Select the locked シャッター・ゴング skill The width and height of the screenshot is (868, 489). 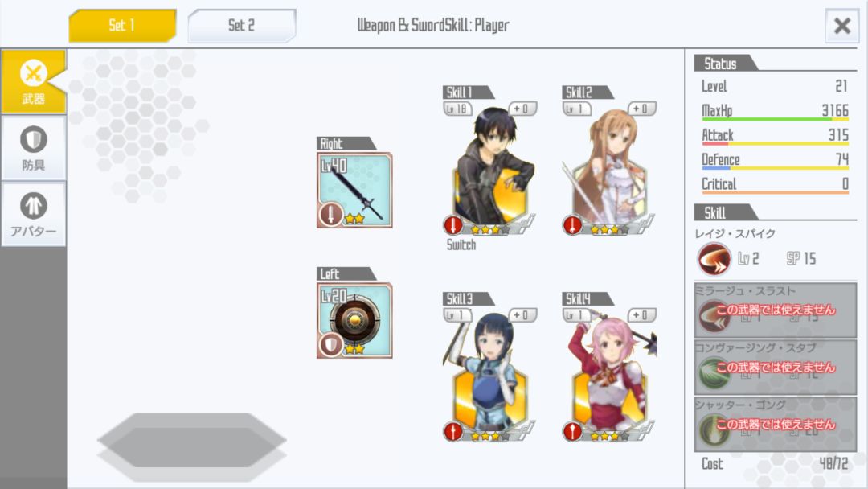(776, 424)
